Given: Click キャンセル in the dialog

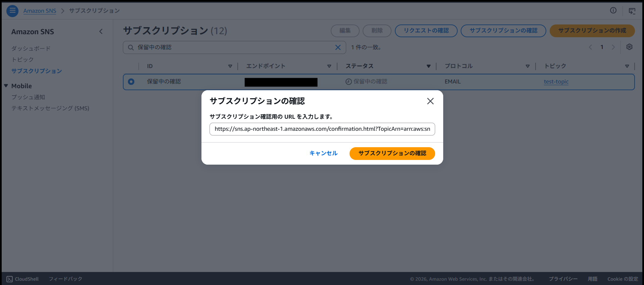Looking at the screenshot, I should [x=323, y=153].
